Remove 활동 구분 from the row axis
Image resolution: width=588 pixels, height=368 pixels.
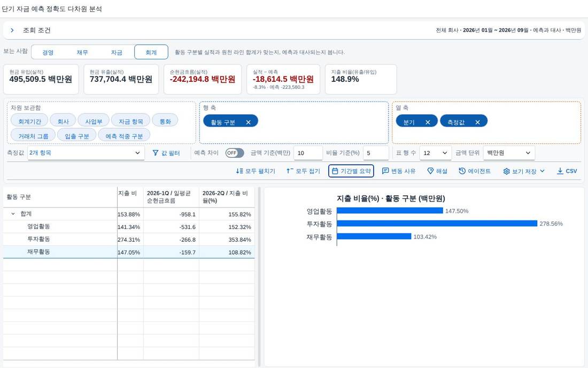tap(248, 122)
